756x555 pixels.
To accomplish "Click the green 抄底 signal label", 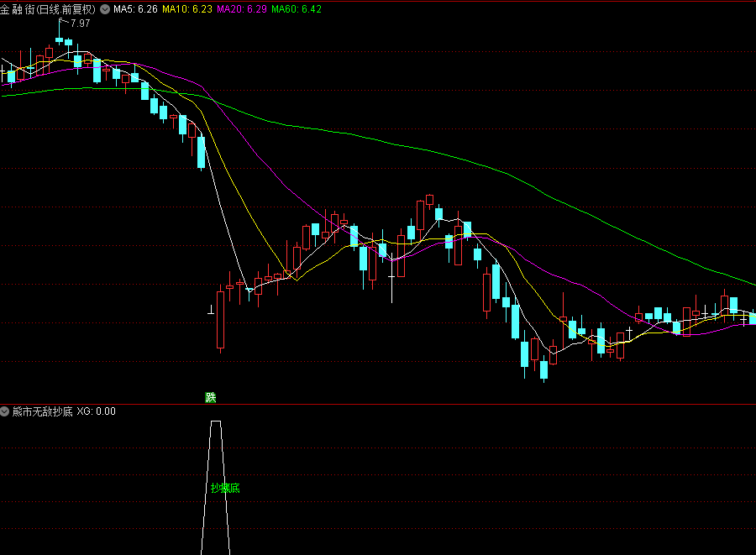I will tap(225, 489).
